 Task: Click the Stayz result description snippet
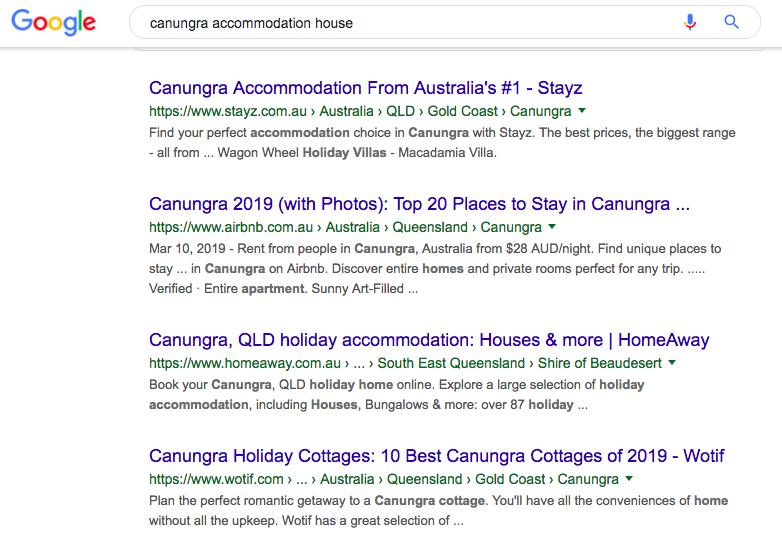pos(442,143)
